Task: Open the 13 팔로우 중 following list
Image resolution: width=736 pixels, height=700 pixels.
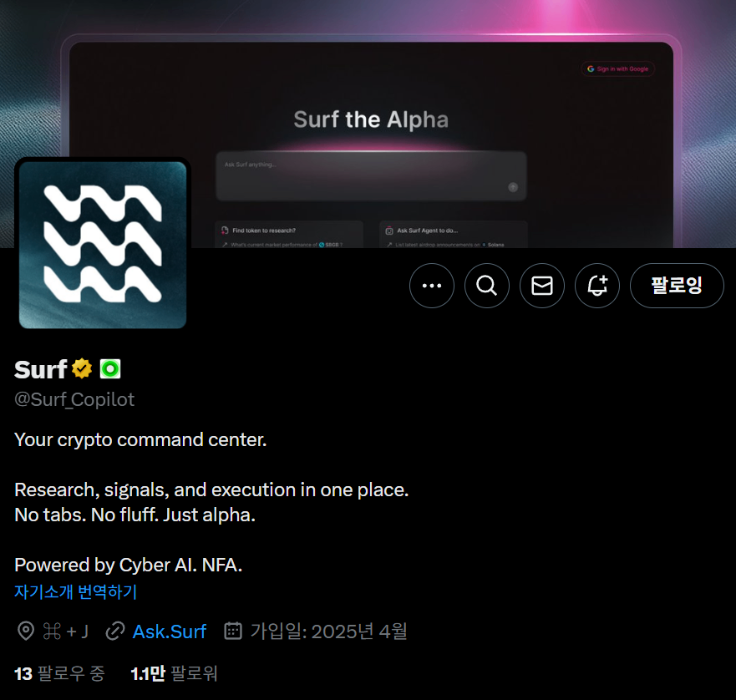Action: 59,673
